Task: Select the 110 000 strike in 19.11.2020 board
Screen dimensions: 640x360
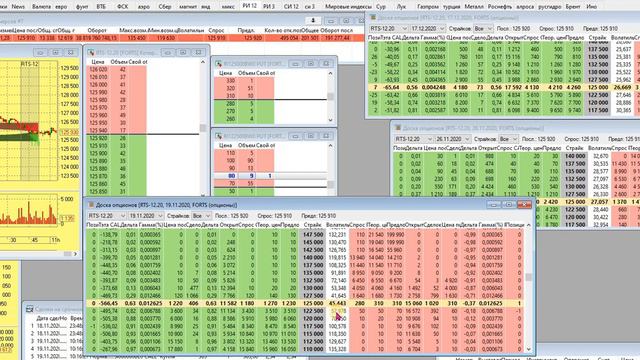Action: (x=312, y=349)
